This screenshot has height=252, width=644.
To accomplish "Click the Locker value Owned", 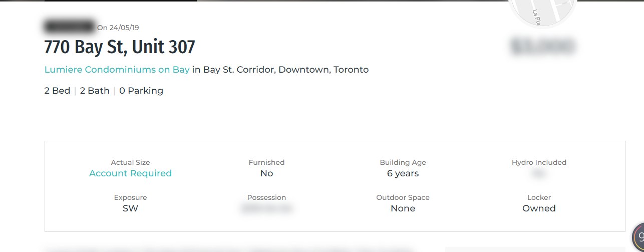I will tap(539, 208).
